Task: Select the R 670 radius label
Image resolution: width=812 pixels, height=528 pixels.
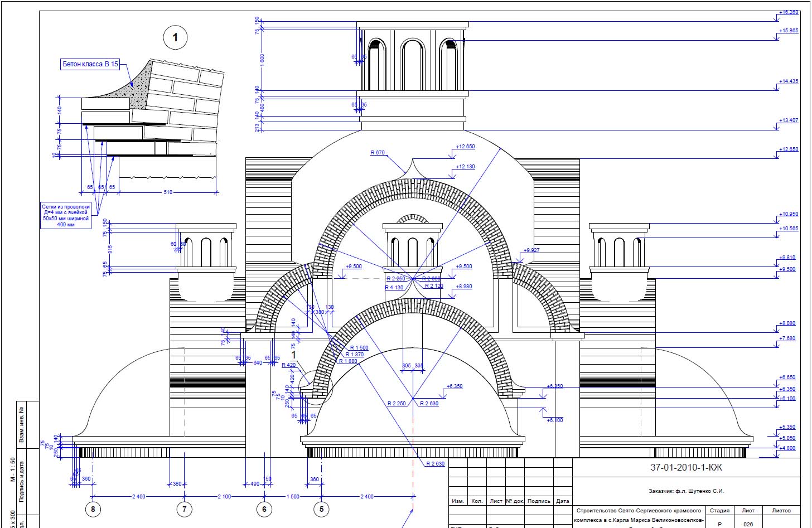Action: pos(378,152)
